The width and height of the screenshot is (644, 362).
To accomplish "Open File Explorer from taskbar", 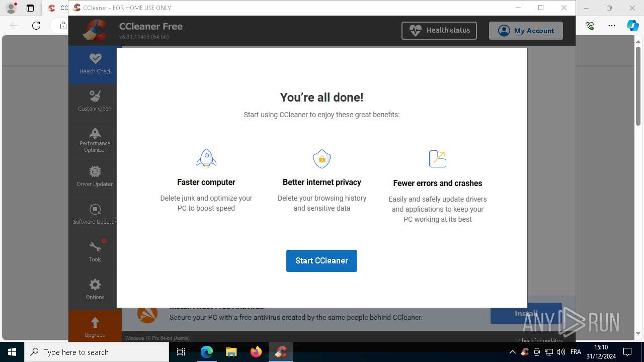I will click(231, 352).
